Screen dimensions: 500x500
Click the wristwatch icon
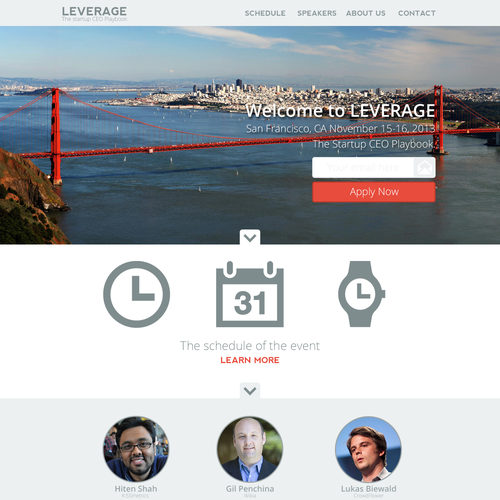coord(362,294)
